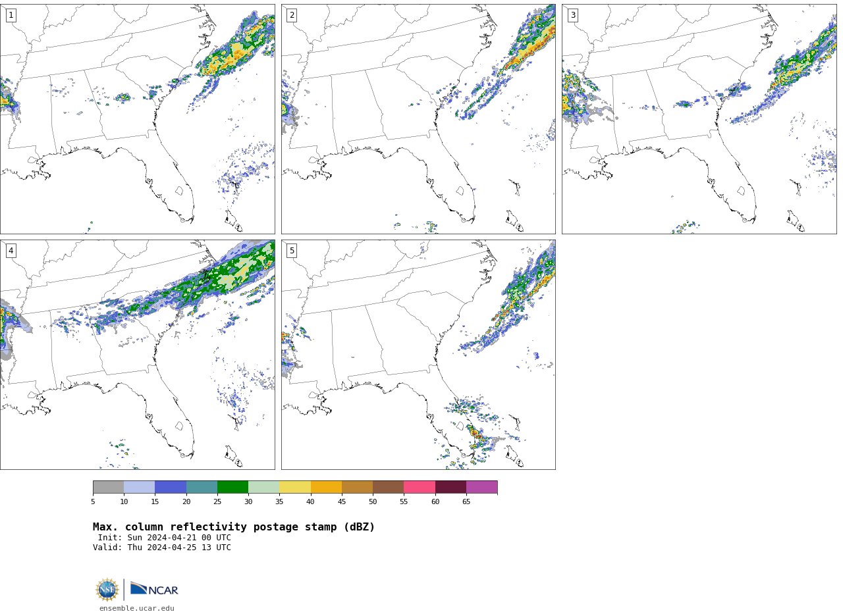Open ensemble member 2 reflectivity map
Viewport: 843px width, 616px height.
click(x=418, y=119)
